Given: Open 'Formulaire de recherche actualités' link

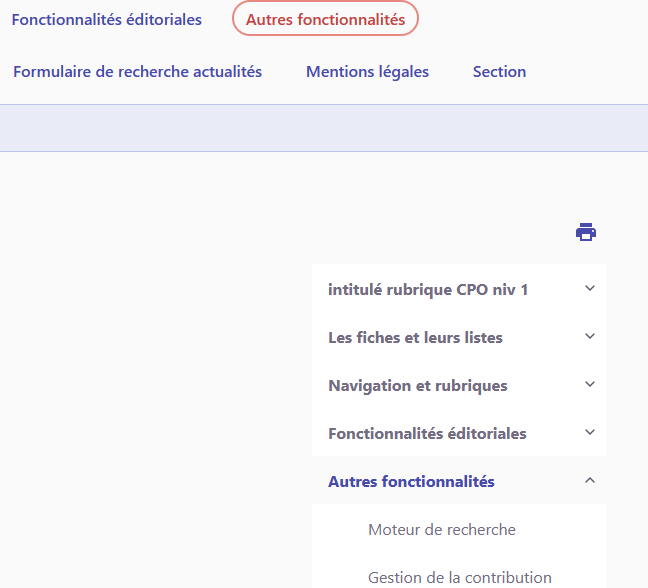Looking at the screenshot, I should point(138,72).
